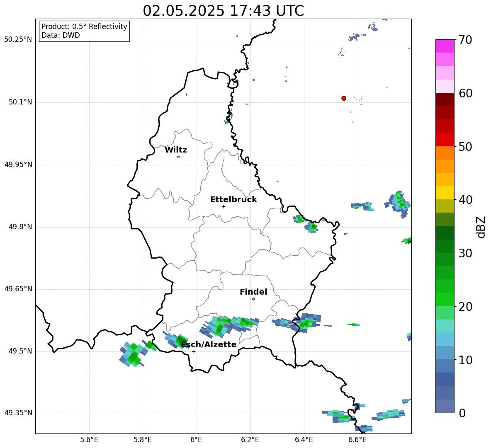491x448 pixels.
Task: Click the Wiltz location cross marker
Action: (178, 157)
